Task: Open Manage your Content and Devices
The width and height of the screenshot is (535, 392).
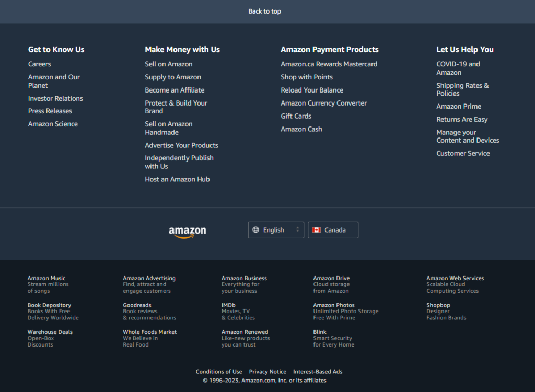Action: tap(468, 136)
